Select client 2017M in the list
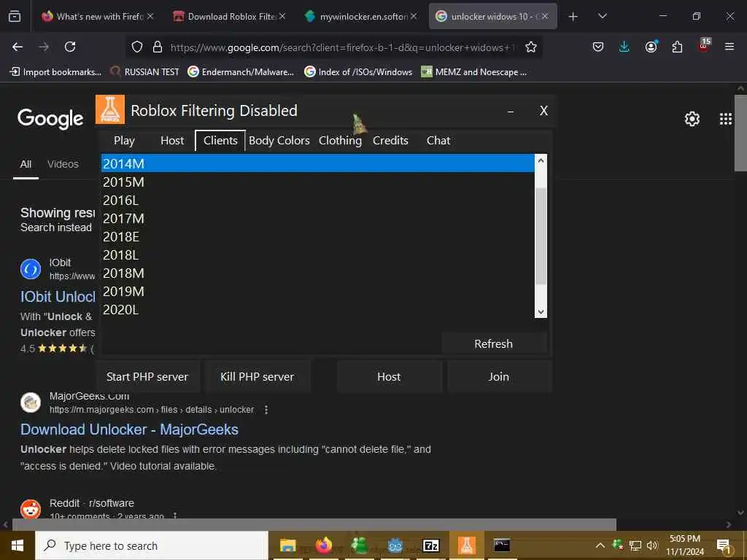Screen dimensions: 747x560 318,218
